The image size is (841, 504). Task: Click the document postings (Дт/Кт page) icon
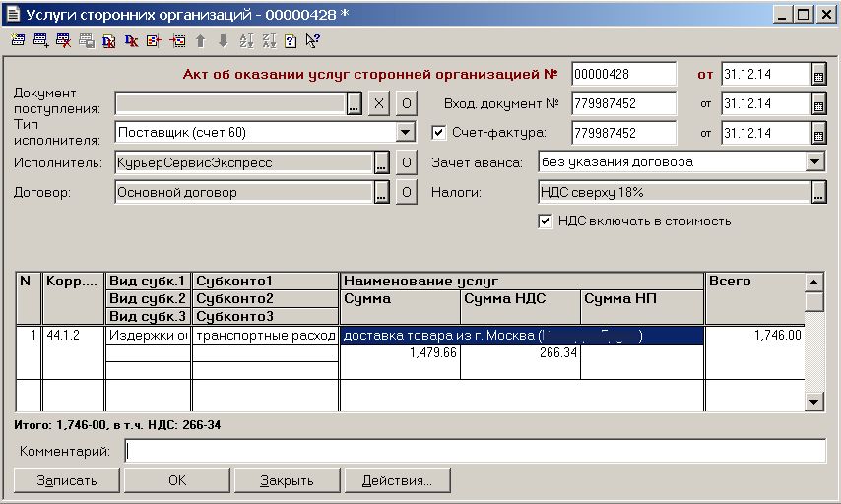pos(109,40)
